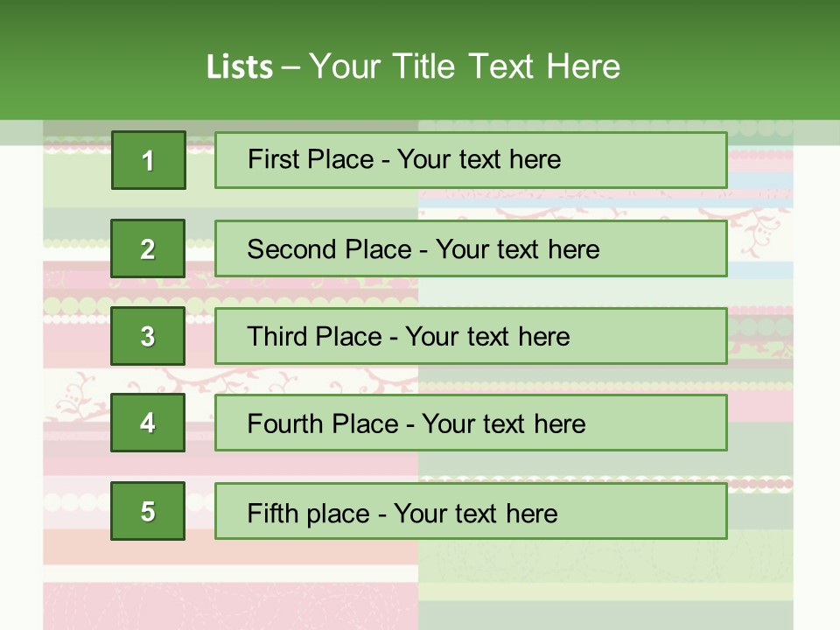The width and height of the screenshot is (840, 630).
Task: Select the pink textured block at bottom-left
Action: 227,605
